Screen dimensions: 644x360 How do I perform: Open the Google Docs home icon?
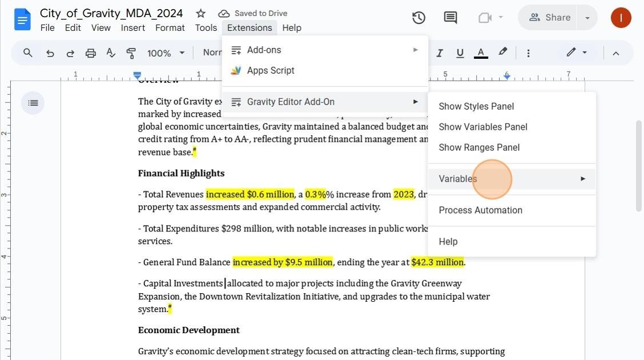point(22,19)
